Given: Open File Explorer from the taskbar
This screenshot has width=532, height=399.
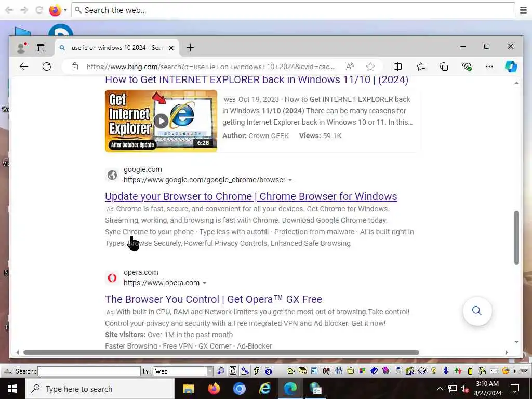Looking at the screenshot, I should click(188, 389).
